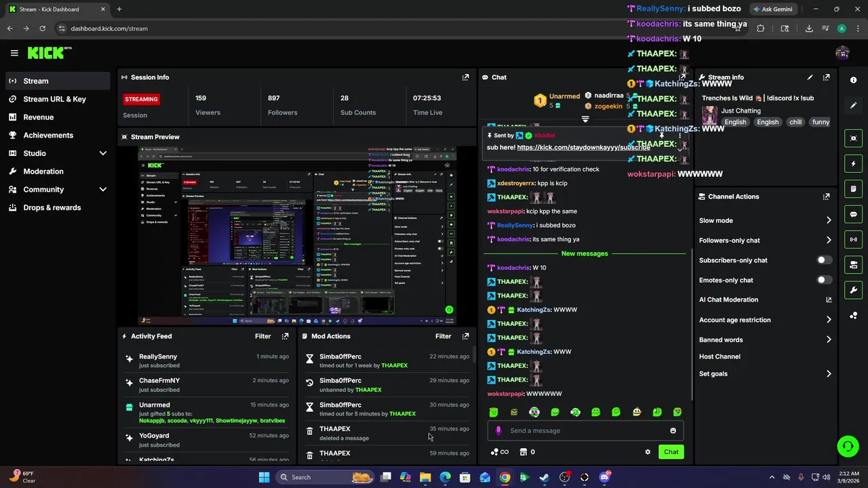Open the info panel icon in right sidebar
Image resolution: width=868 pixels, height=488 pixels.
tap(853, 80)
